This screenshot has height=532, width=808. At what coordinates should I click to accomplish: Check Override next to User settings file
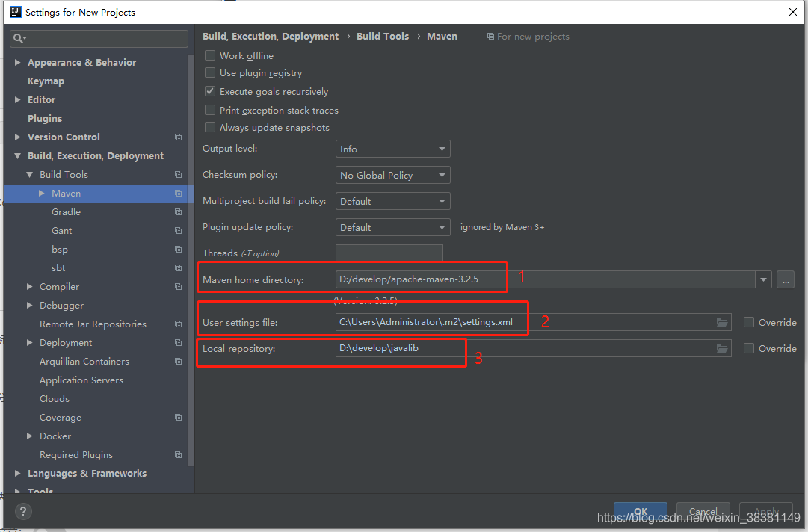tap(749, 322)
